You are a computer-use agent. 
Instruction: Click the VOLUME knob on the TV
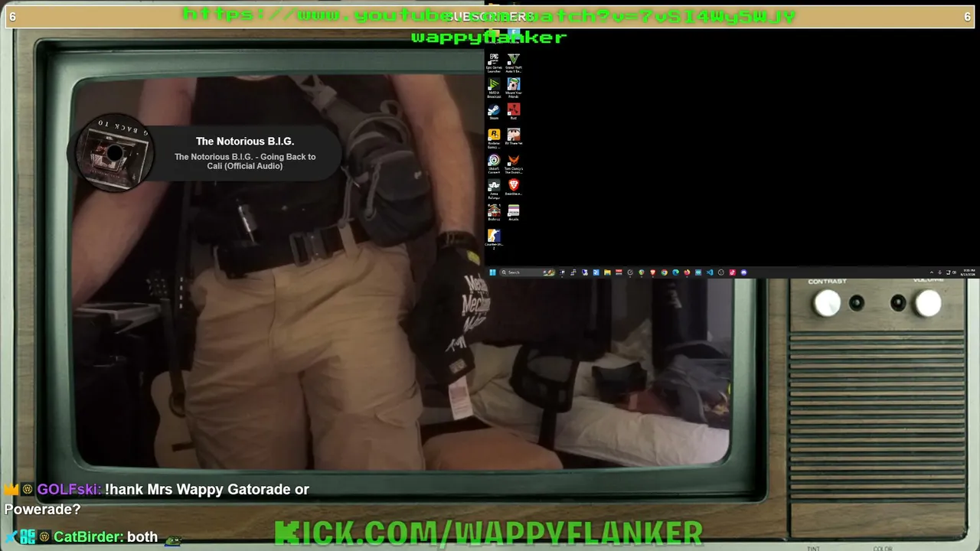(x=928, y=304)
